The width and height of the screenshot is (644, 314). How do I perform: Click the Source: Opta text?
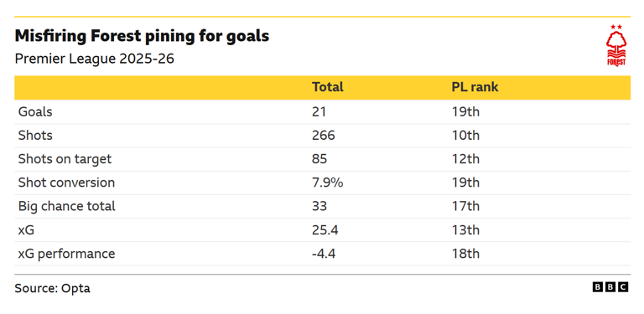click(x=52, y=288)
